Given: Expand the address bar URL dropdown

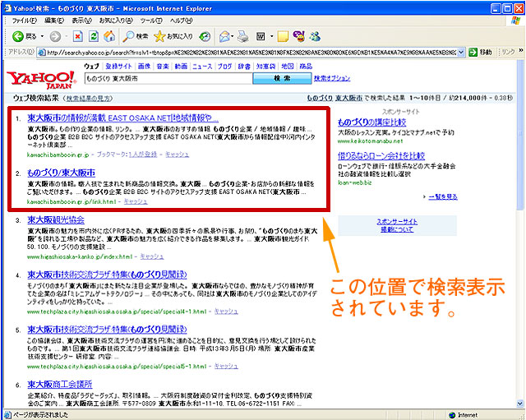Looking at the screenshot, I should pyautogui.click(x=461, y=52).
